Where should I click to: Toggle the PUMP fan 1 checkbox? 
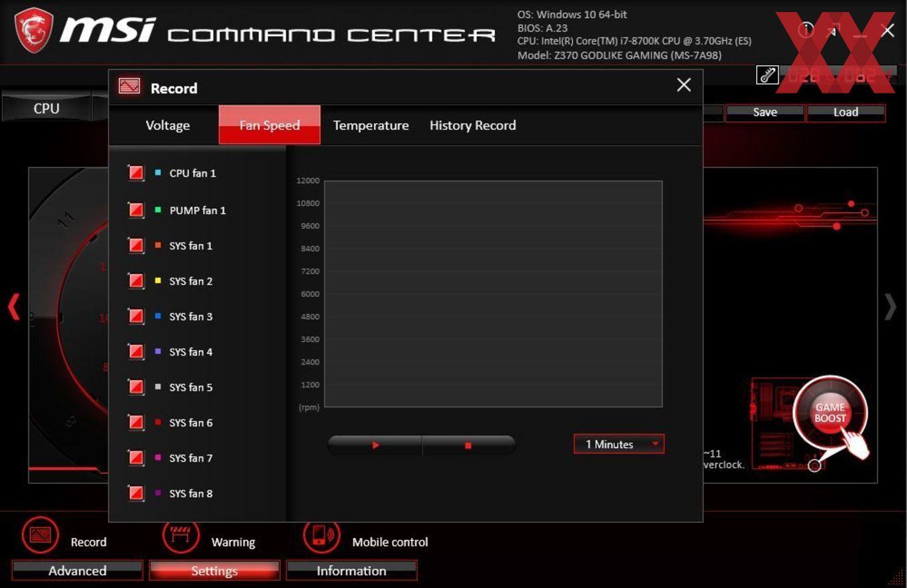136,210
